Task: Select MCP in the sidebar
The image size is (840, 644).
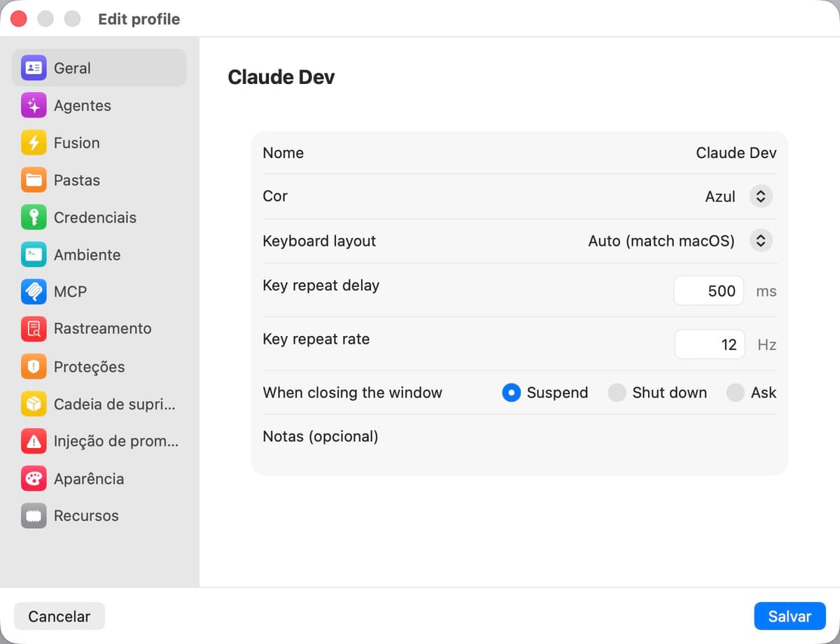Action: [x=99, y=292]
